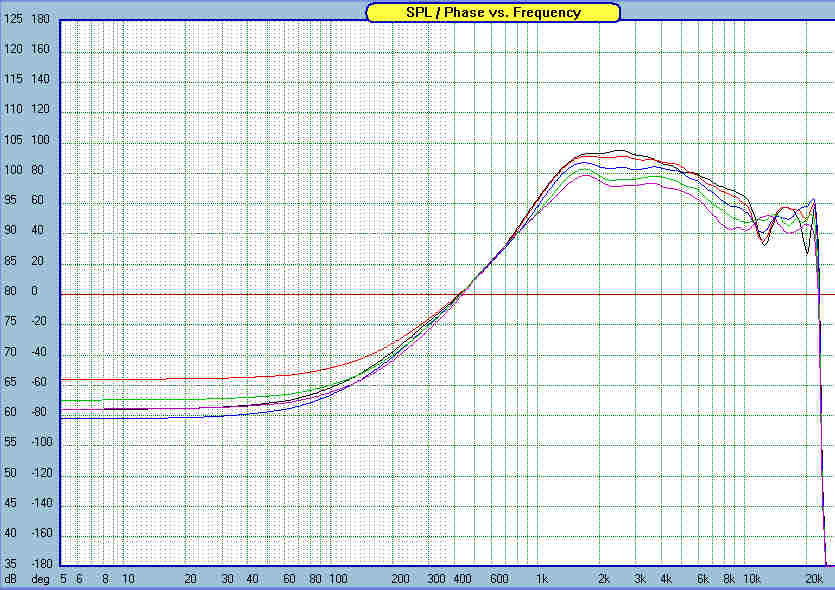Click the 'dB' unit label
Viewport: 835px width, 590px height.
point(11,579)
